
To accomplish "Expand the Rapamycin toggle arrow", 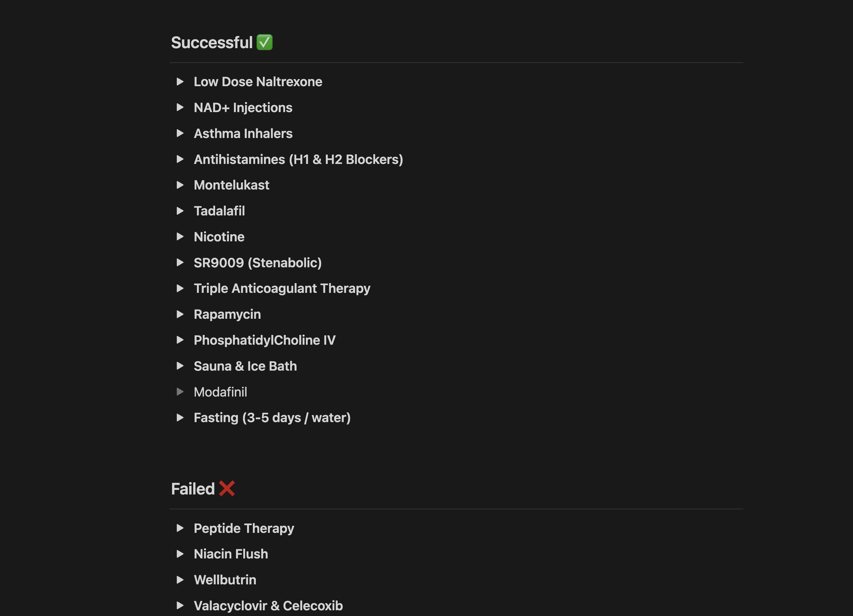I will click(180, 314).
